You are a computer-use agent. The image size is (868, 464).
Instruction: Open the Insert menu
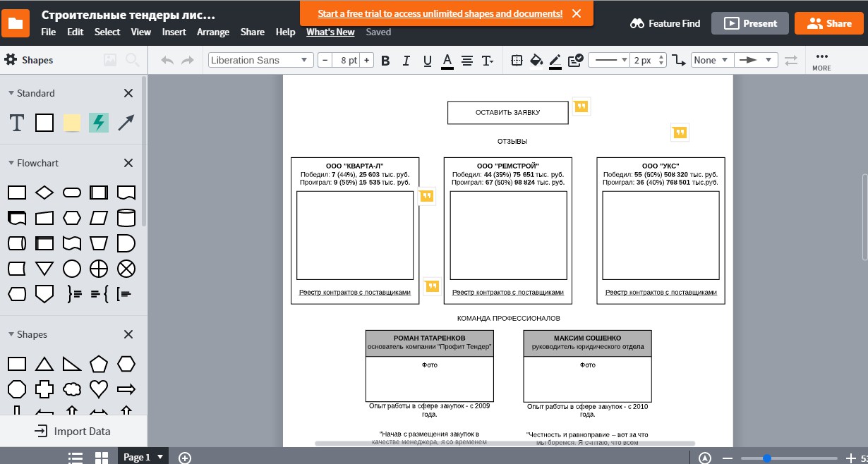pyautogui.click(x=174, y=32)
